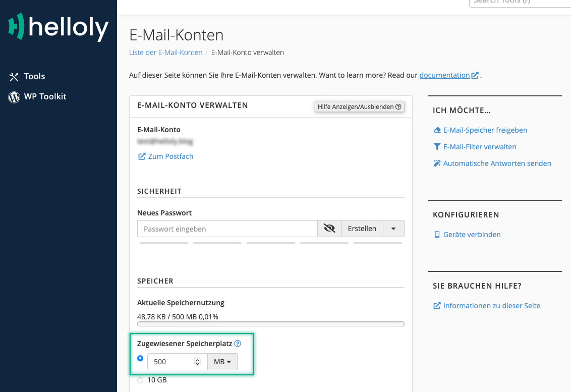This screenshot has width=571, height=392.
Task: Click the WordPress icon in the sidebar
Action: click(14, 97)
